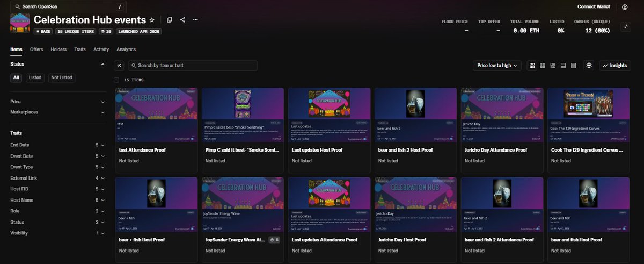
Task: Click the magnifier icon in Search OpenSea
Action: pos(18,7)
